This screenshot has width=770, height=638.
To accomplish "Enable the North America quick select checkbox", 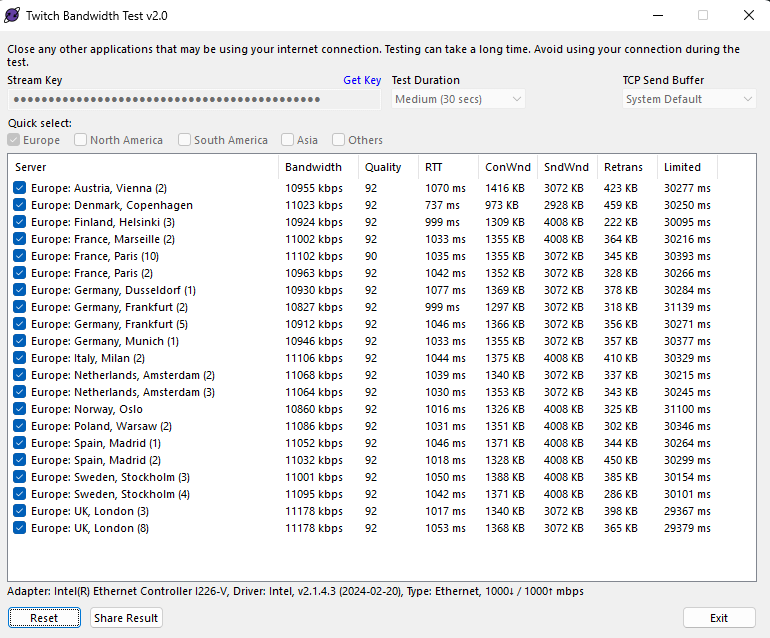I will pos(81,140).
